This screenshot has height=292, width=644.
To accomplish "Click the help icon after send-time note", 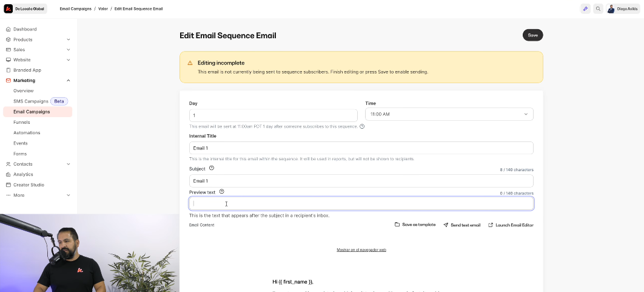I will point(362,126).
